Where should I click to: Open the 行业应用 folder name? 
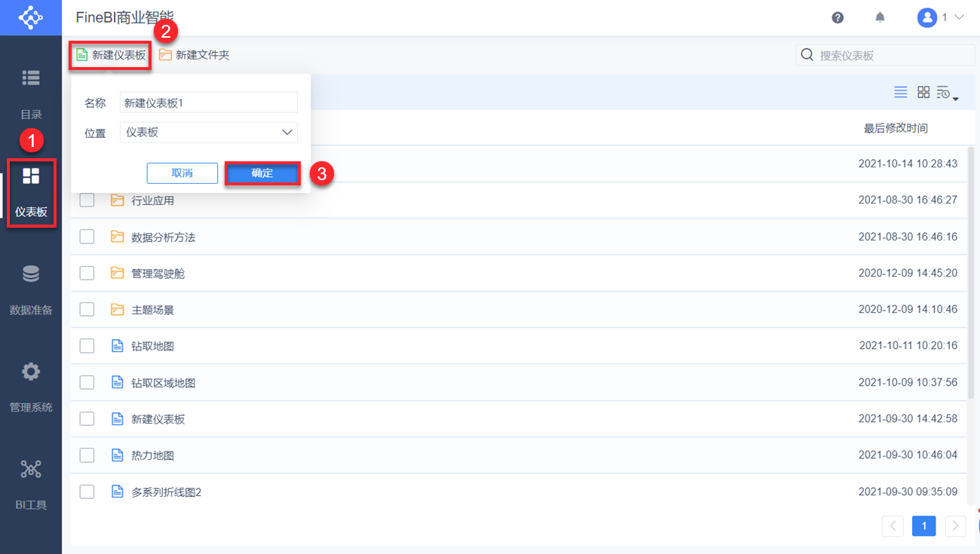(153, 200)
